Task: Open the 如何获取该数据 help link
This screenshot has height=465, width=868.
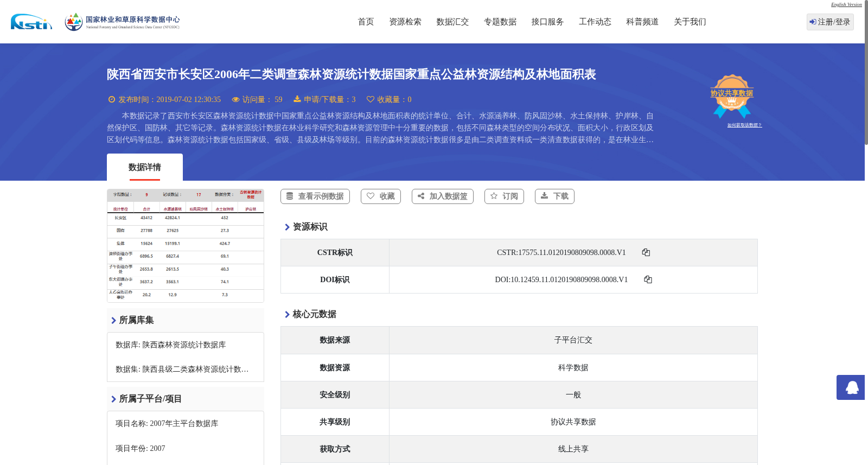Action: coord(744,125)
